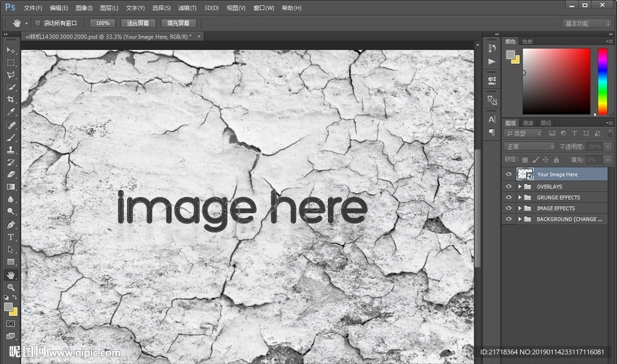Select the Zoom magnifier tool
The height and width of the screenshot is (364, 617).
point(11,287)
